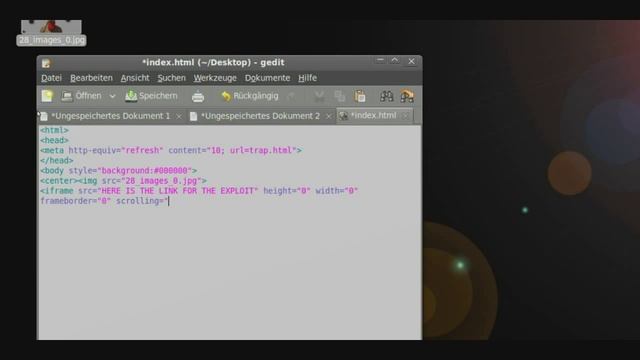This screenshot has width=640, height=360.
Task: Open the Ansicht menu
Action: click(135, 78)
